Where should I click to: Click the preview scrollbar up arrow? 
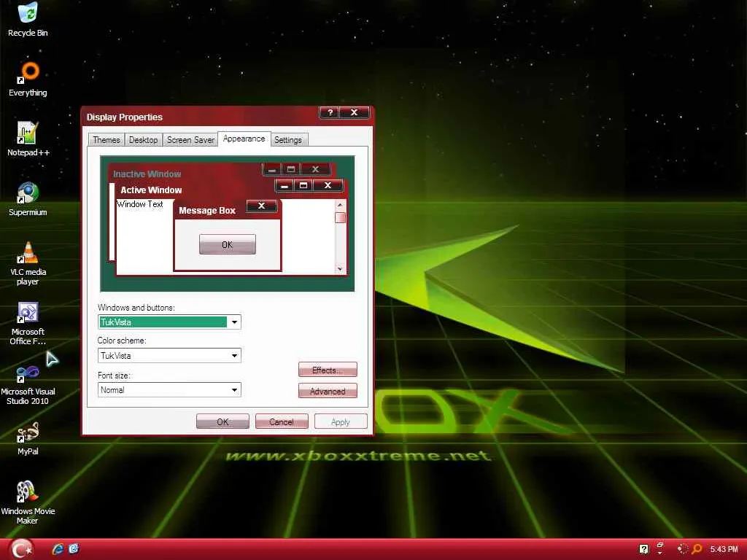(340, 205)
